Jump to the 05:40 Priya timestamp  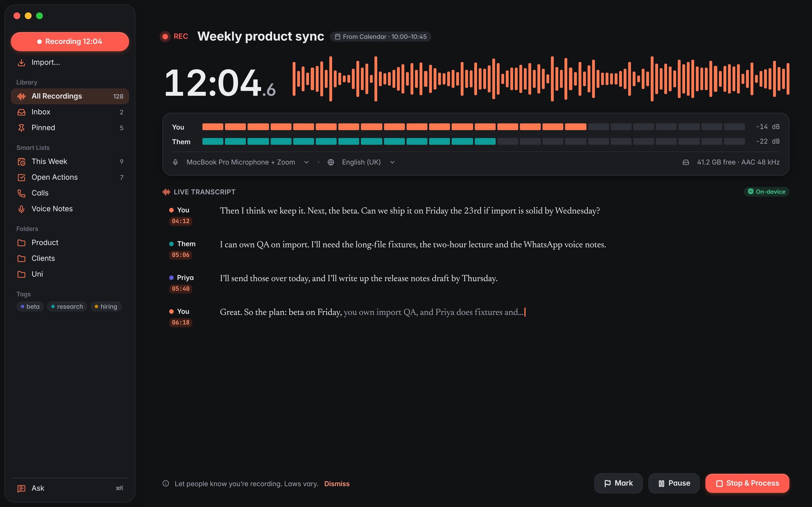[180, 289]
